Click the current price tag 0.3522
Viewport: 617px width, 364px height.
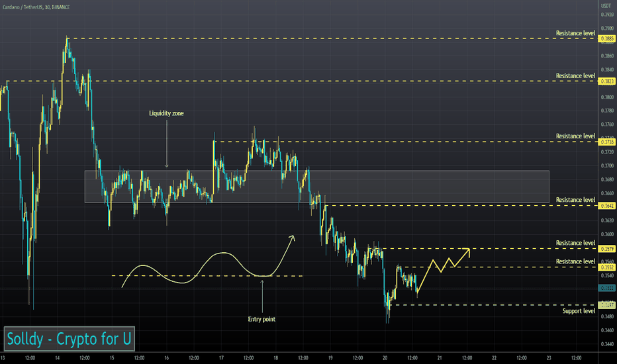pyautogui.click(x=607, y=288)
